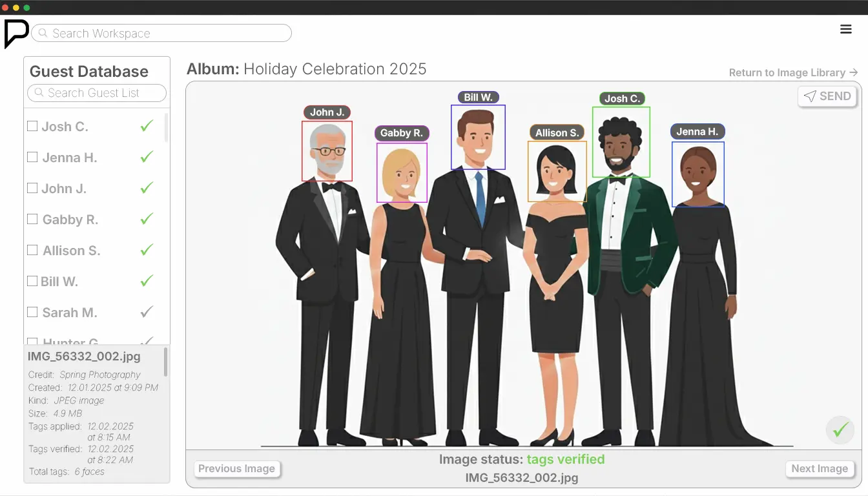Open the hamburger menu icon

(845, 29)
